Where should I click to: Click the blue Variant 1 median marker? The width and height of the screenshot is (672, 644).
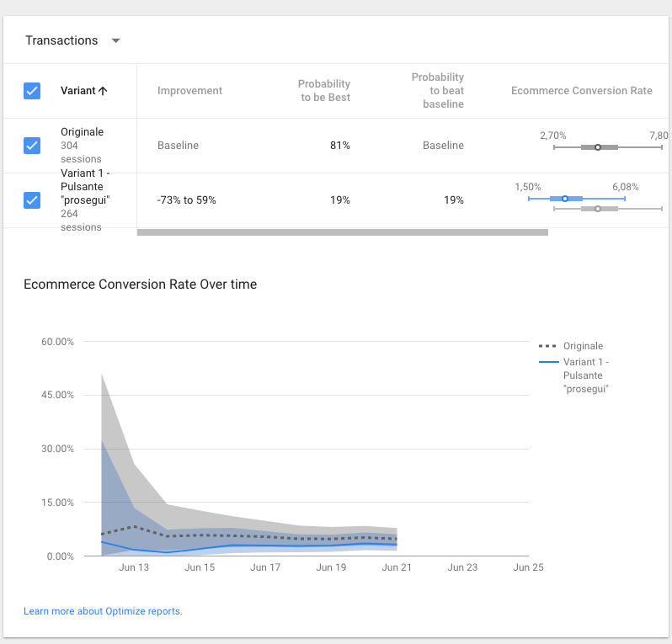coord(565,199)
